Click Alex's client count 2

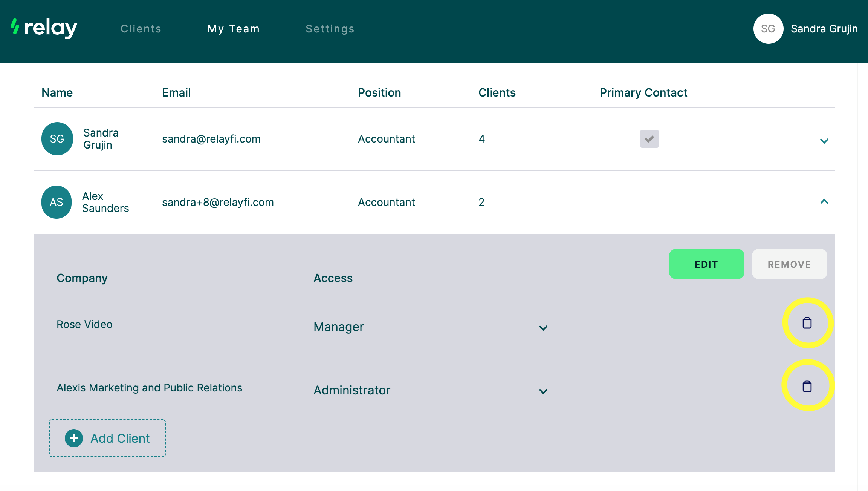(x=481, y=202)
